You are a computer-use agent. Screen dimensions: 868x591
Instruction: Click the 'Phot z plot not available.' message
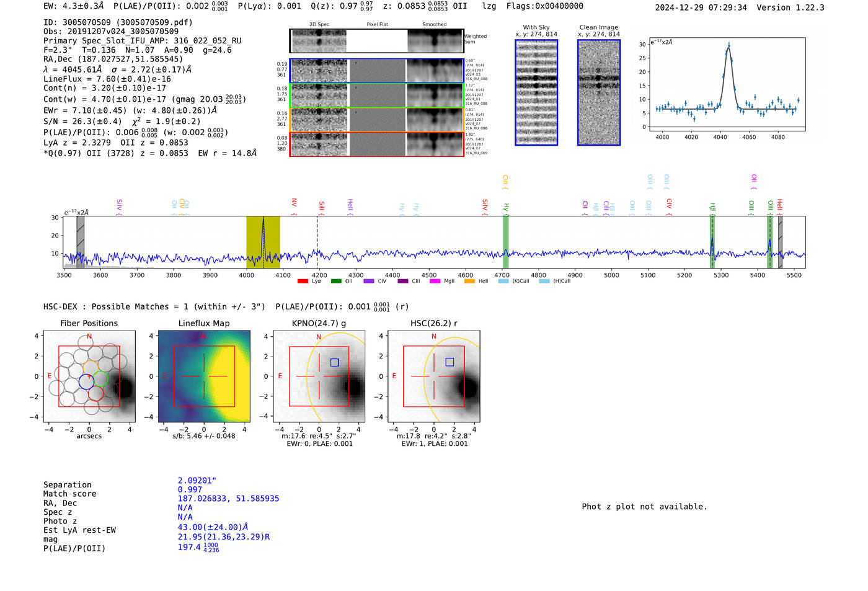click(x=644, y=507)
